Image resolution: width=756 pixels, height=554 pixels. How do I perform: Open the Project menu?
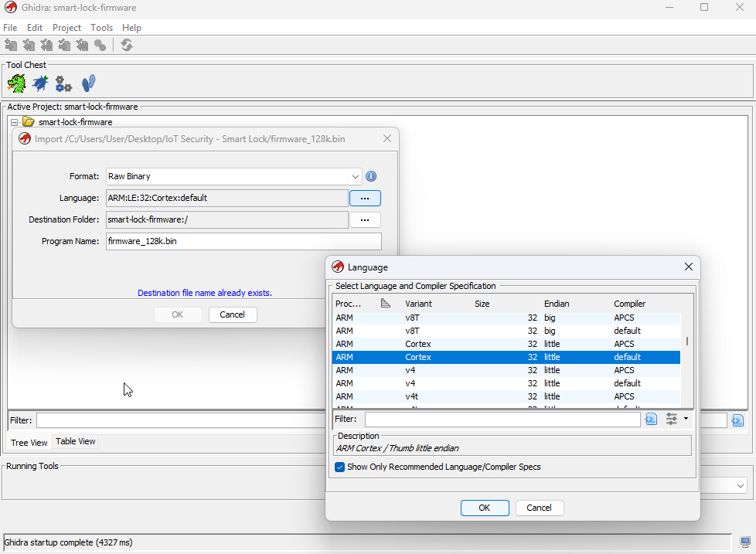[x=66, y=28]
